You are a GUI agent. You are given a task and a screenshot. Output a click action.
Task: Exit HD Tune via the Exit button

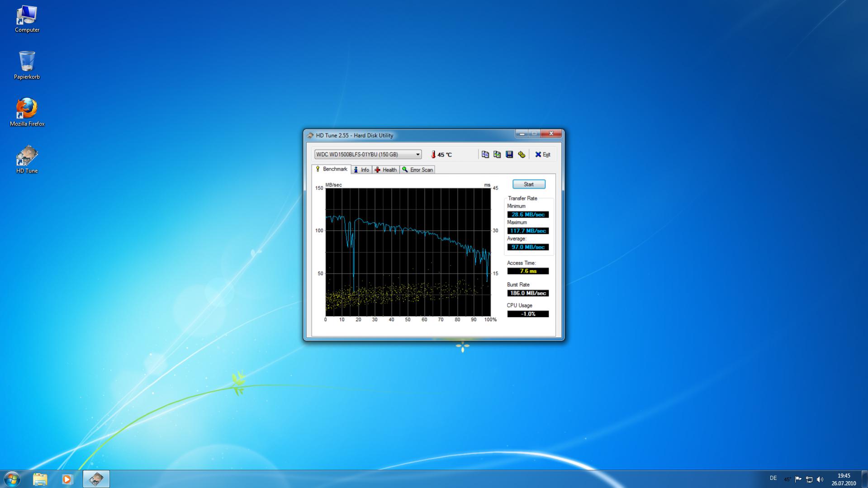click(543, 155)
